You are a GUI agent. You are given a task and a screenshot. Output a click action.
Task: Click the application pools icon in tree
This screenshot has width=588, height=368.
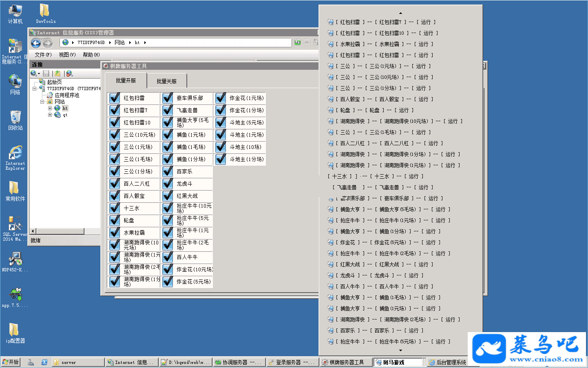coord(50,95)
